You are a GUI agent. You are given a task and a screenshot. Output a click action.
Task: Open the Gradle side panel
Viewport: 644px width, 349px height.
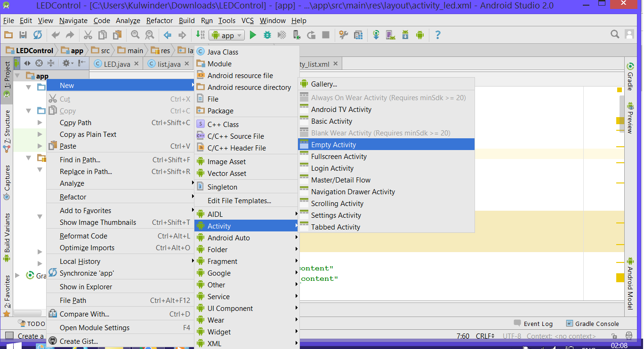[630, 77]
